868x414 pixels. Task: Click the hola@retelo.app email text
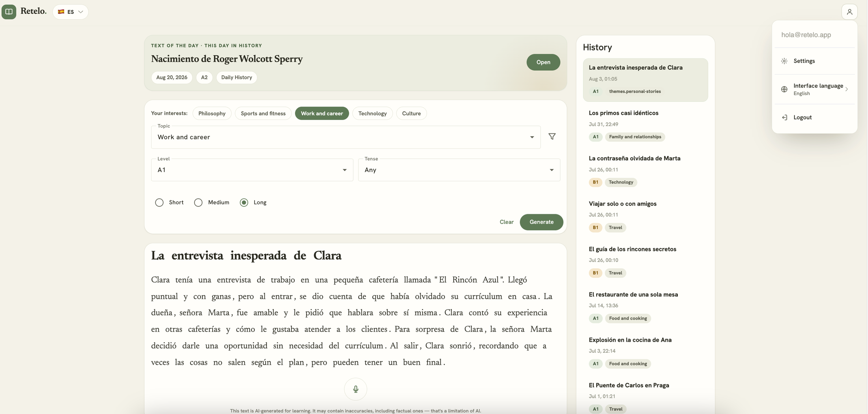coord(806,35)
